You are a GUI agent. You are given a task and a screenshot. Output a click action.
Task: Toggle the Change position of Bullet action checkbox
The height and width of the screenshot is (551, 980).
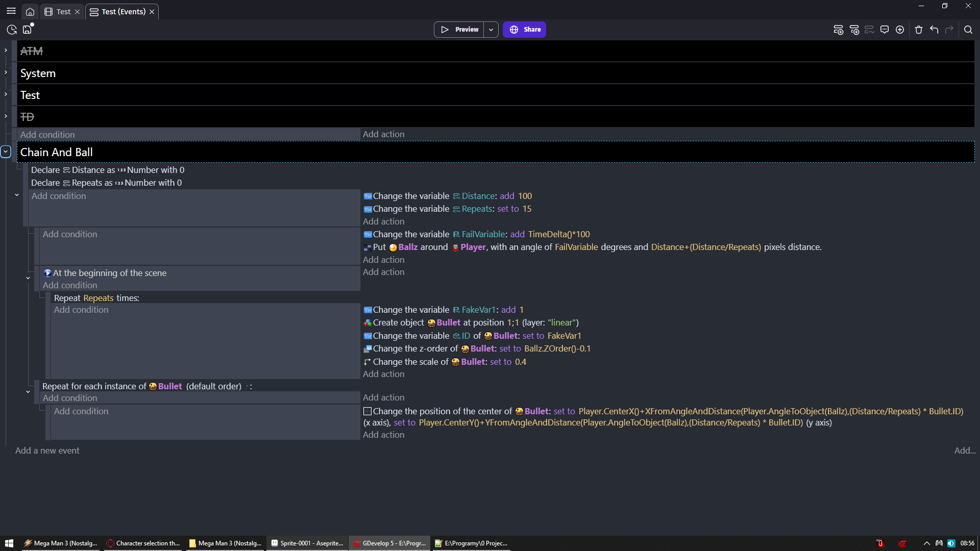(x=367, y=411)
